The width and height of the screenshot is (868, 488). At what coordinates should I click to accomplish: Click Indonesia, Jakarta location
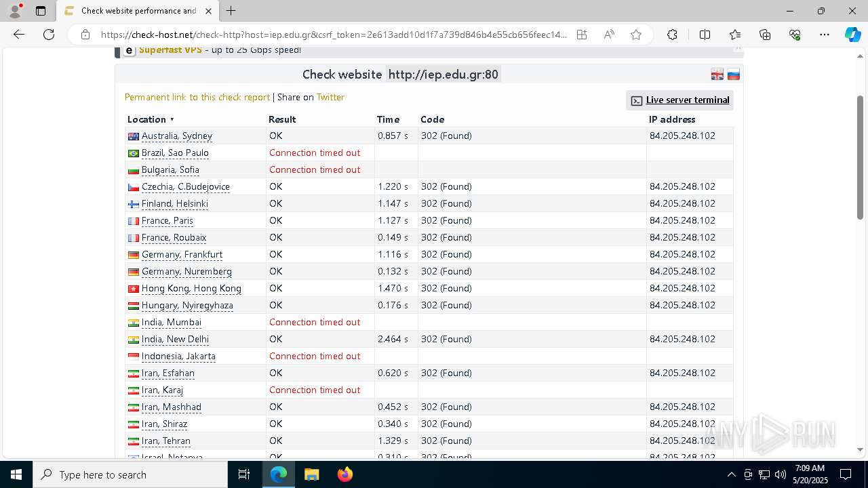pos(178,357)
